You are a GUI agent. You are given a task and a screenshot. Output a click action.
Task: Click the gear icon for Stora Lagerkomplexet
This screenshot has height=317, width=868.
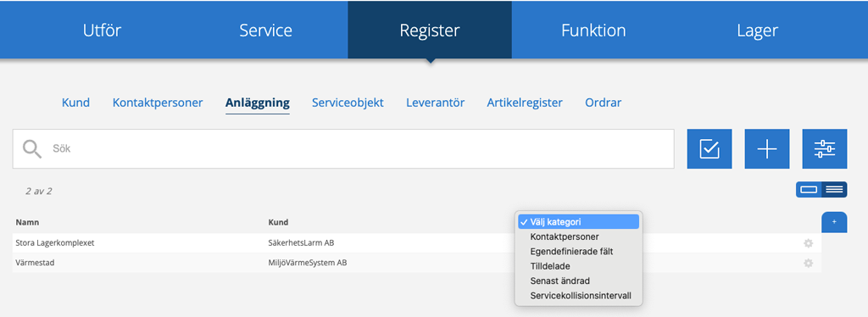[808, 243]
